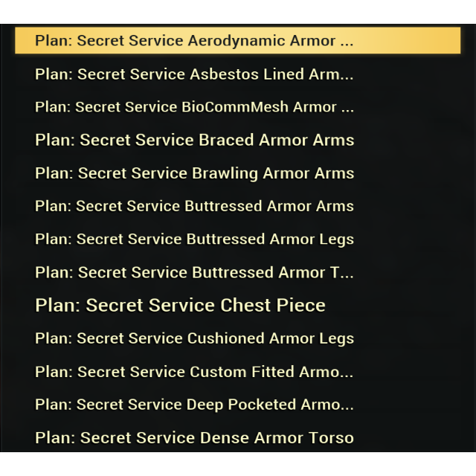Select Secret Service Buttressed Armor Arms plan
This screenshot has height=476, width=476.
(x=194, y=206)
